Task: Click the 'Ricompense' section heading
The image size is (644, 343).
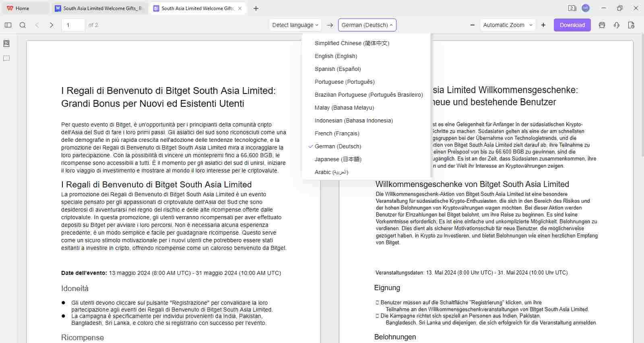Action: pyautogui.click(x=83, y=337)
